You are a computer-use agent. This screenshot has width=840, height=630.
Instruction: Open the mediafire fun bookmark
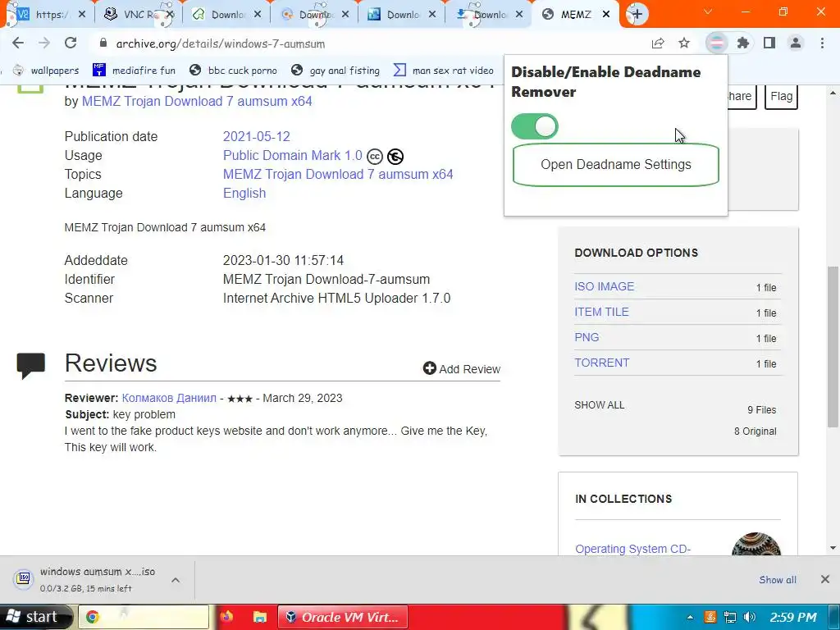coord(134,71)
